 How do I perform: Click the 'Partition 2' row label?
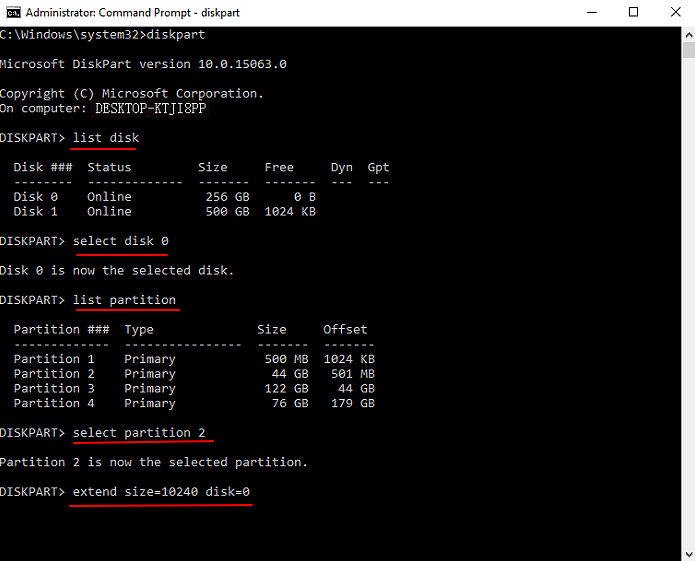(x=54, y=374)
